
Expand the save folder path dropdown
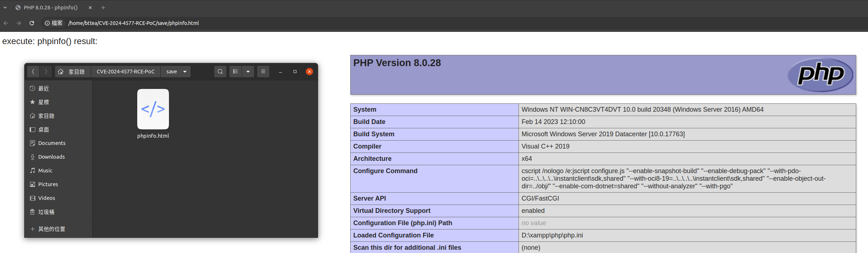point(185,72)
